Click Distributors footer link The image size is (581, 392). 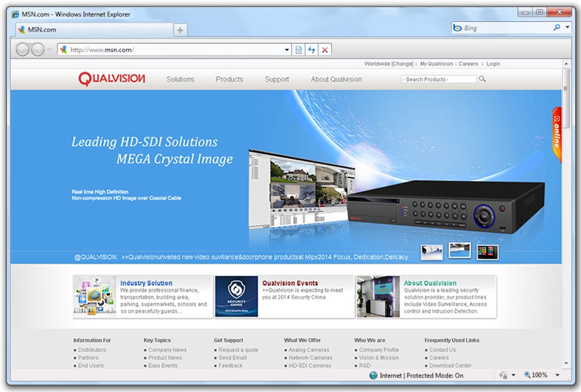[x=92, y=350]
